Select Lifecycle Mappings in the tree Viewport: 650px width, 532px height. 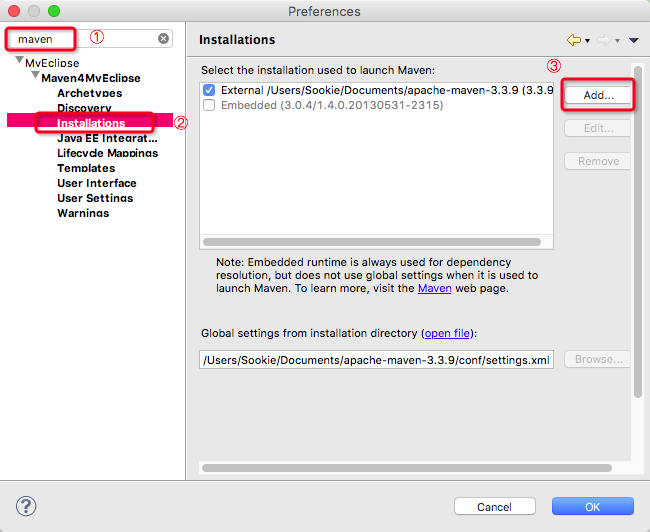point(107,153)
